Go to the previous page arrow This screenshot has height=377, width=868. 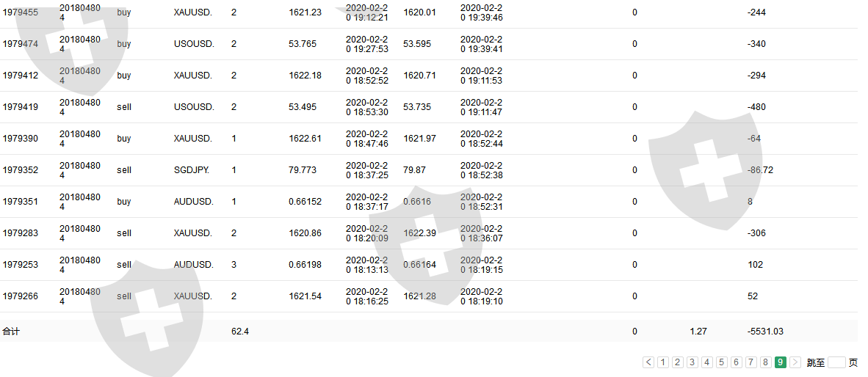[648, 362]
